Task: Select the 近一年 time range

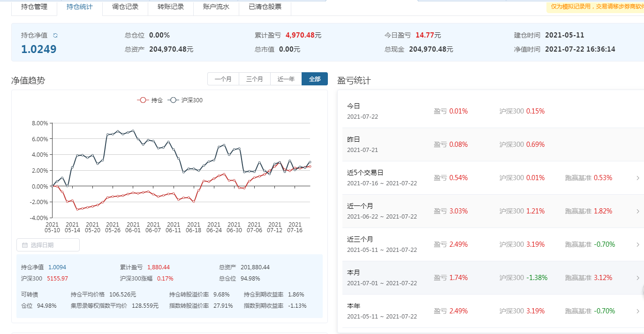Action: click(x=286, y=79)
